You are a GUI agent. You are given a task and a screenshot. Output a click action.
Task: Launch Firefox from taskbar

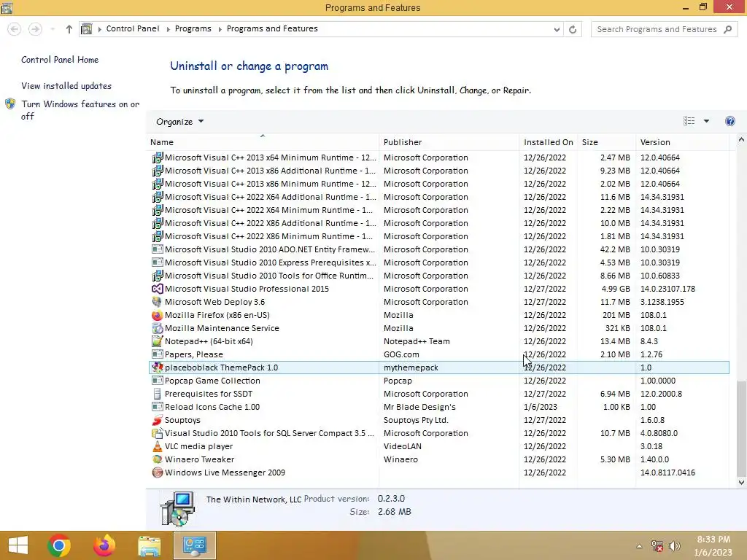(x=104, y=545)
